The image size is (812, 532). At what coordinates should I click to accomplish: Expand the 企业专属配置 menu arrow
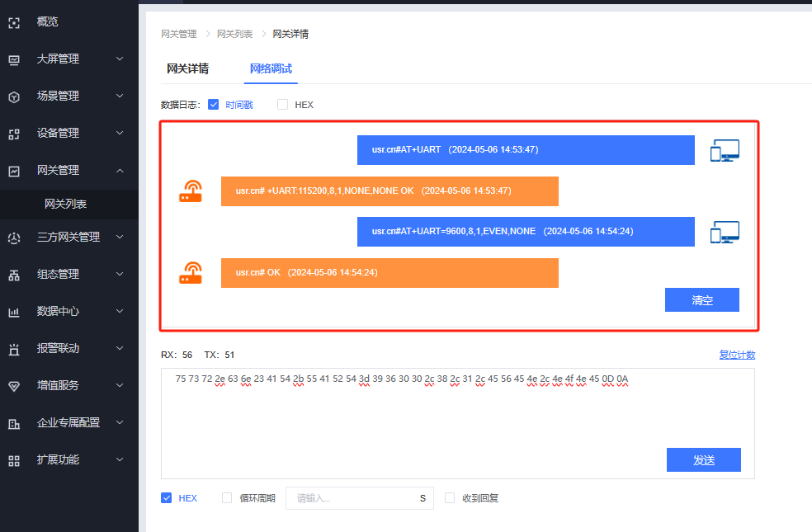coord(120,423)
